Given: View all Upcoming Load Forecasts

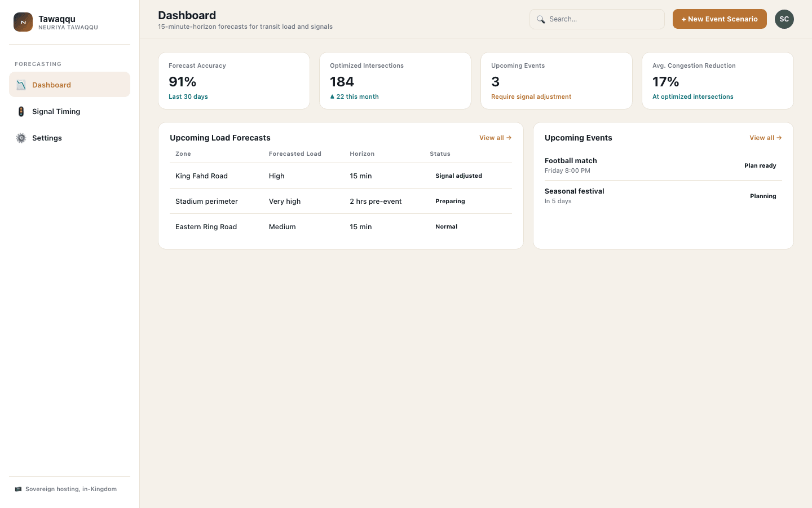Looking at the screenshot, I should click(495, 138).
